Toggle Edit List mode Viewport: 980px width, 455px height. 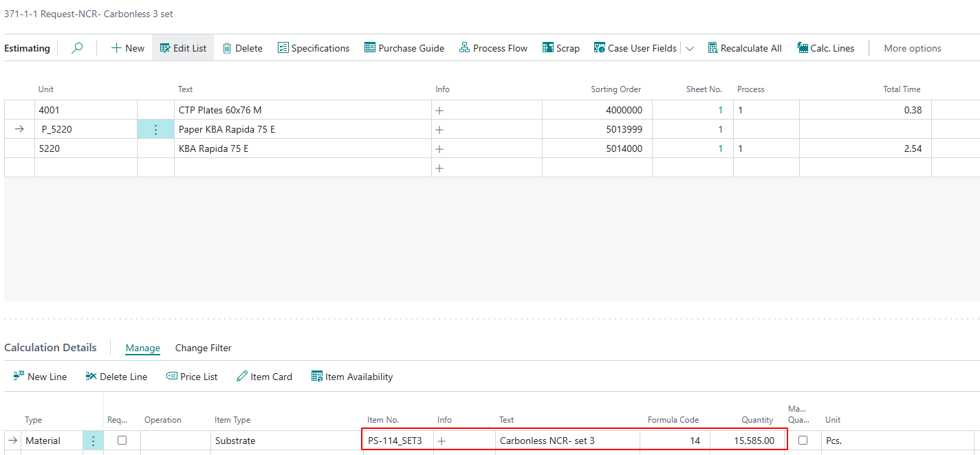coord(183,48)
